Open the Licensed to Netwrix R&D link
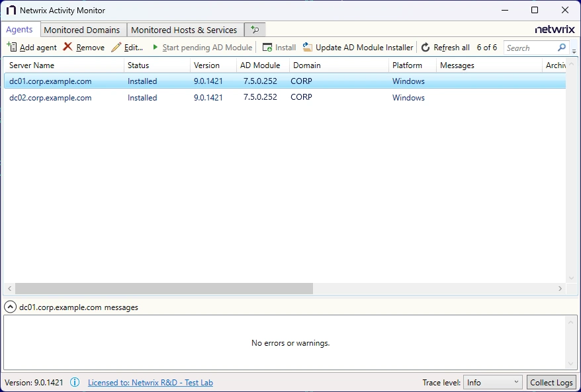The width and height of the screenshot is (581, 392). click(150, 382)
